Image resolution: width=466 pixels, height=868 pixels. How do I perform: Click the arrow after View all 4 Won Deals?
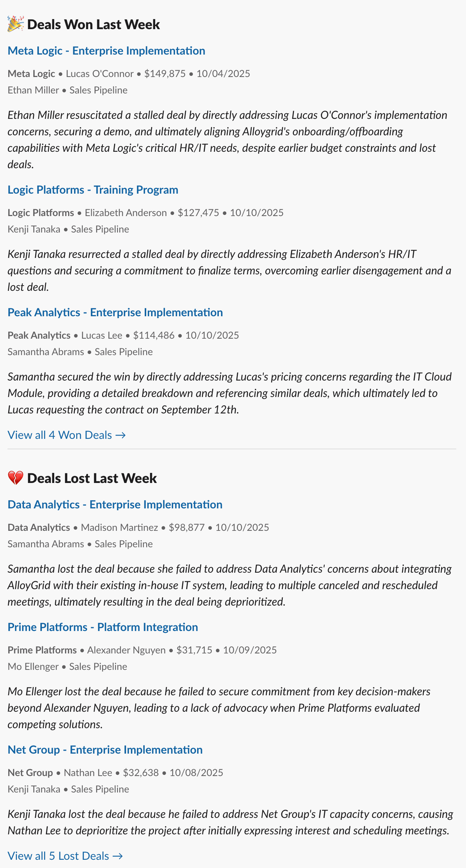(x=121, y=435)
